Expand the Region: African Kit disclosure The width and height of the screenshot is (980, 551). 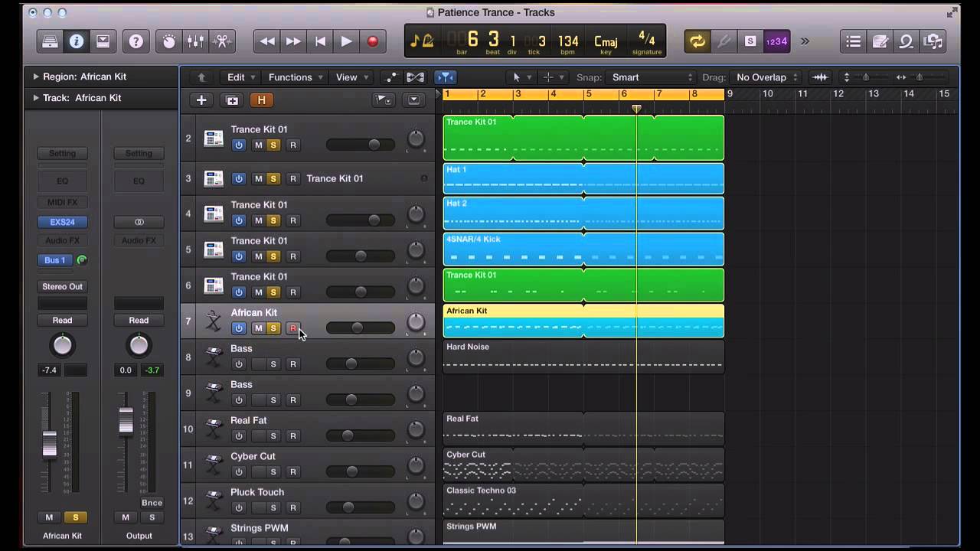[x=36, y=77]
